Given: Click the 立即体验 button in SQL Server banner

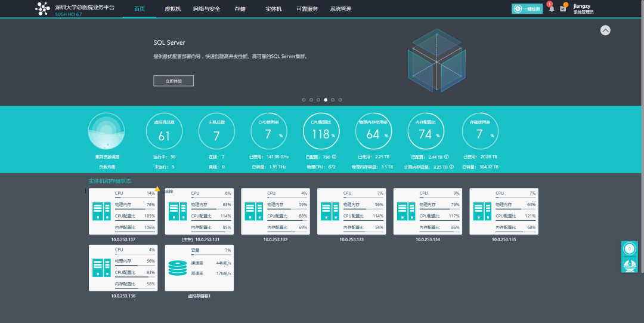Looking at the screenshot, I should (x=174, y=81).
